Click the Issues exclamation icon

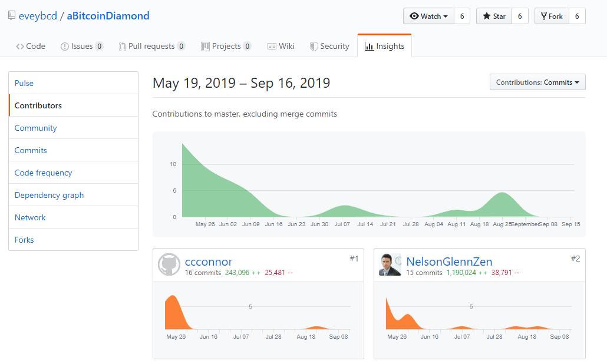pyautogui.click(x=65, y=47)
